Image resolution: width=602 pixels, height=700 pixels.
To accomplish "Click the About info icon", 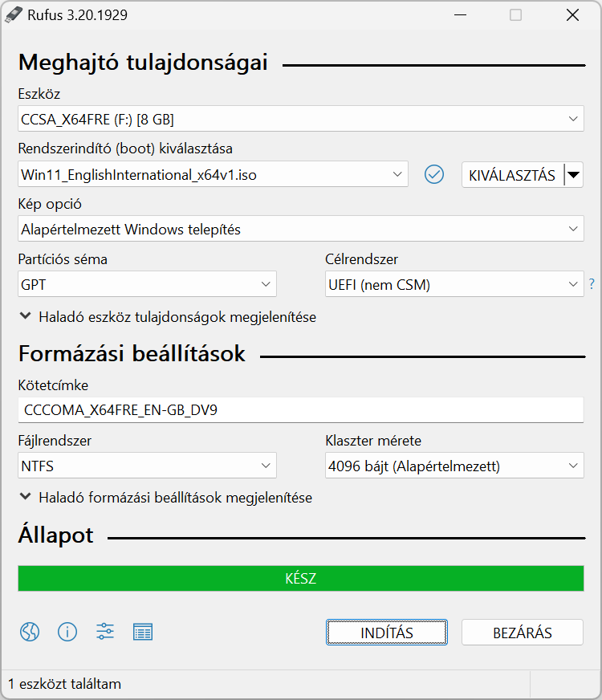I will (67, 632).
